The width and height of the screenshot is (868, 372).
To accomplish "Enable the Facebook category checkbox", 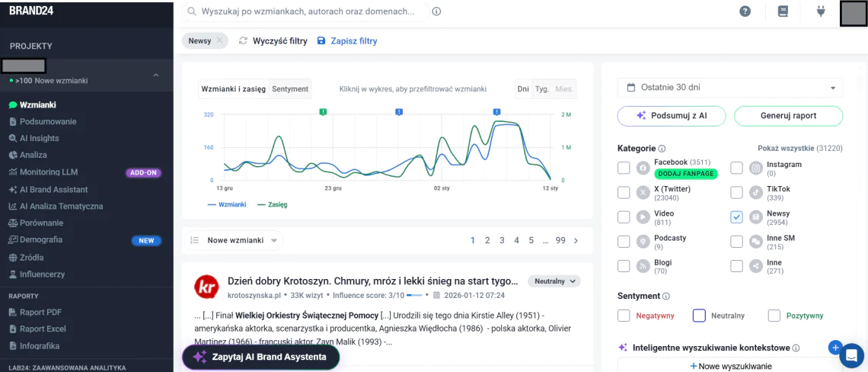I will pyautogui.click(x=624, y=168).
